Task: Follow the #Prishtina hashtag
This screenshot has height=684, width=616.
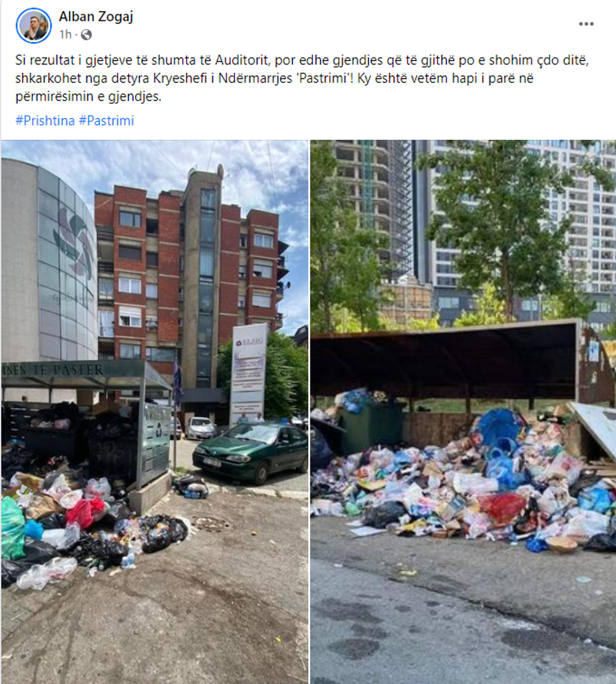Action: 45,121
